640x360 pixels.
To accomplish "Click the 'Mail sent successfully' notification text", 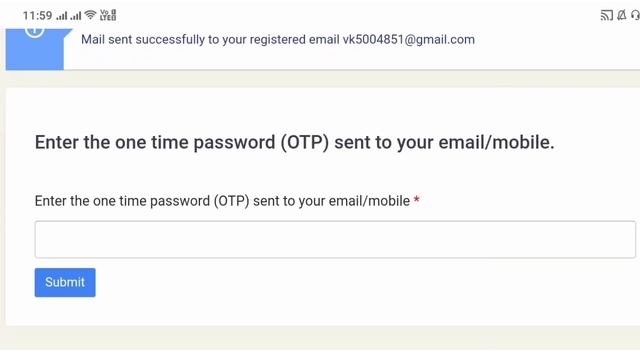I will (278, 40).
